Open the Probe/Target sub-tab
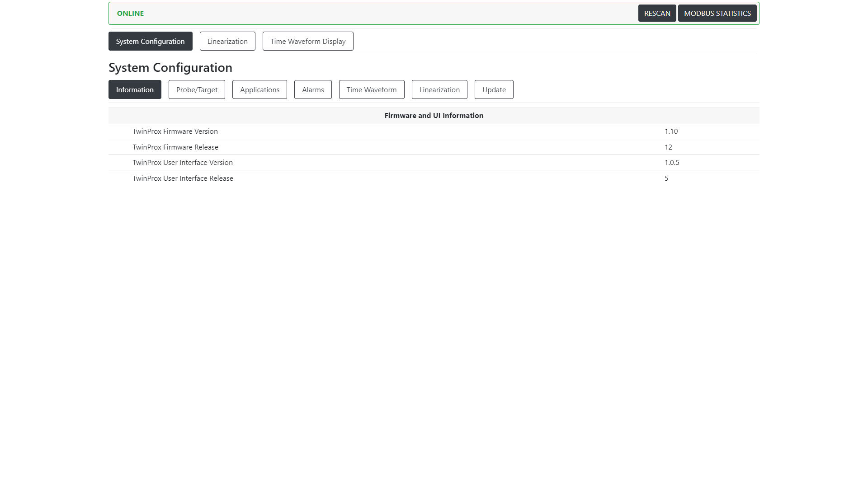 pos(197,89)
